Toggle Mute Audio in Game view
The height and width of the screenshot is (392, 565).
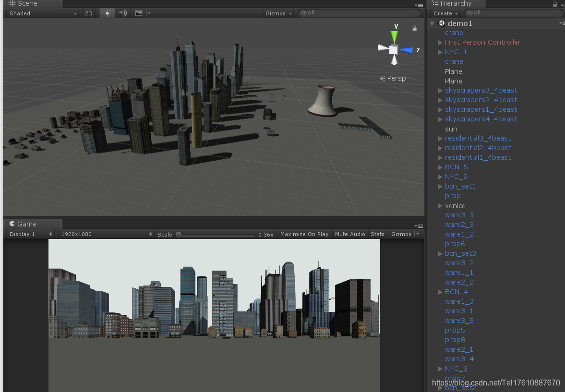click(x=350, y=234)
